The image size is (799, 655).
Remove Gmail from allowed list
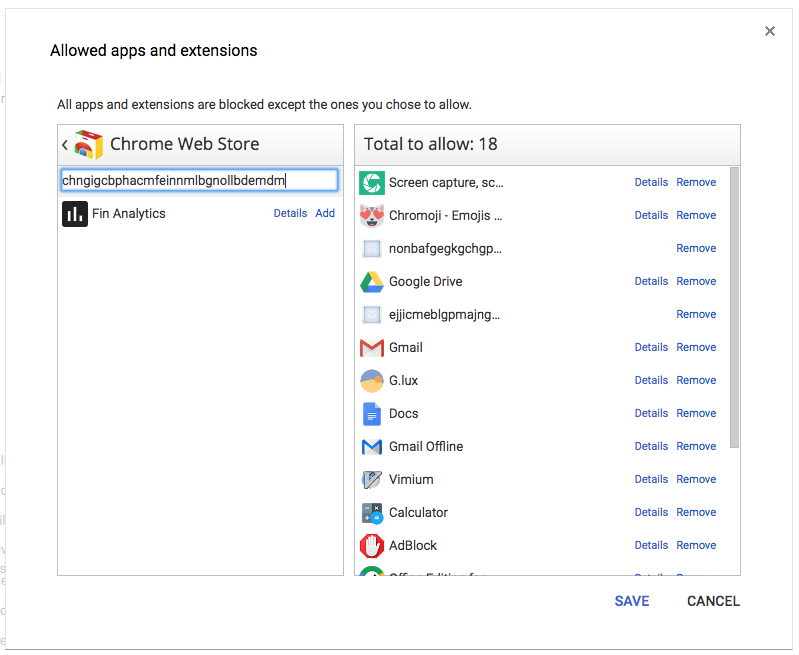pyautogui.click(x=696, y=347)
